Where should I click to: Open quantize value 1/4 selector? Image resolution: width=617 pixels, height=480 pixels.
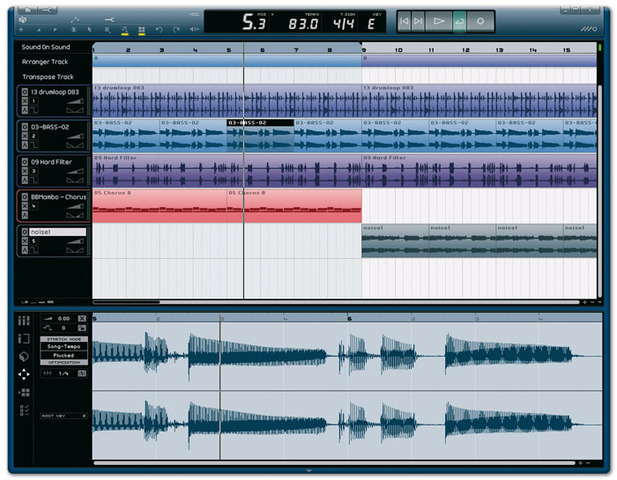[x=64, y=373]
